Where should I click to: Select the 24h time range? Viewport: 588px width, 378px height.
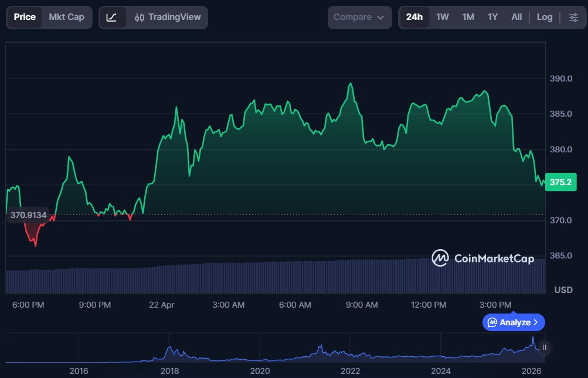pyautogui.click(x=414, y=17)
